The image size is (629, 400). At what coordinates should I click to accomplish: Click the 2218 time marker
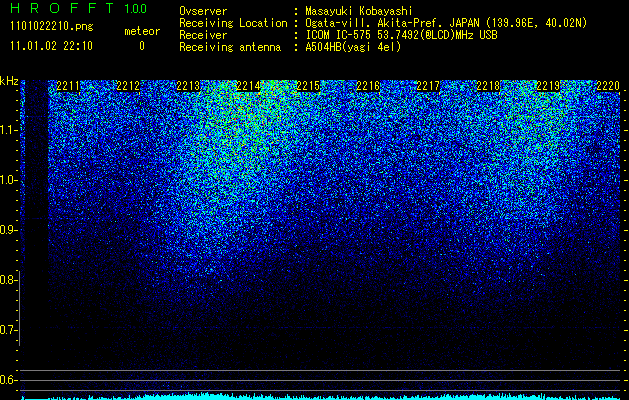tap(488, 86)
